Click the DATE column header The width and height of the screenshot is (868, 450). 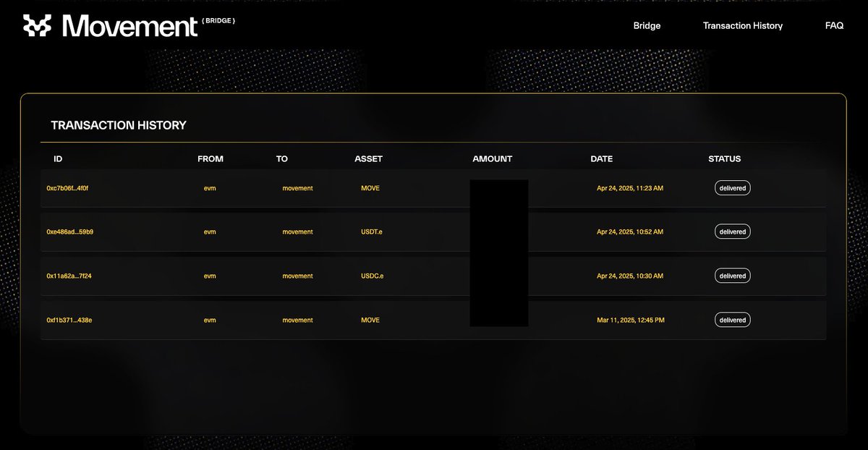pos(601,158)
